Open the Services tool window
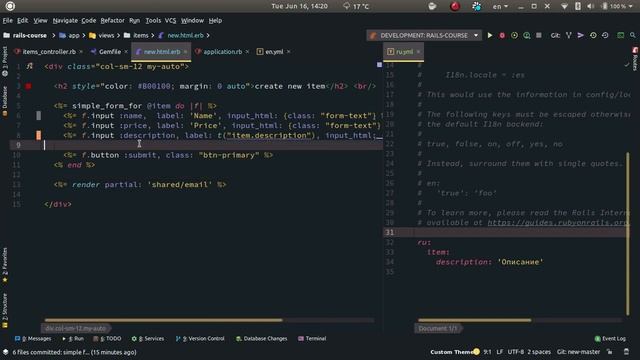 coord(148,339)
